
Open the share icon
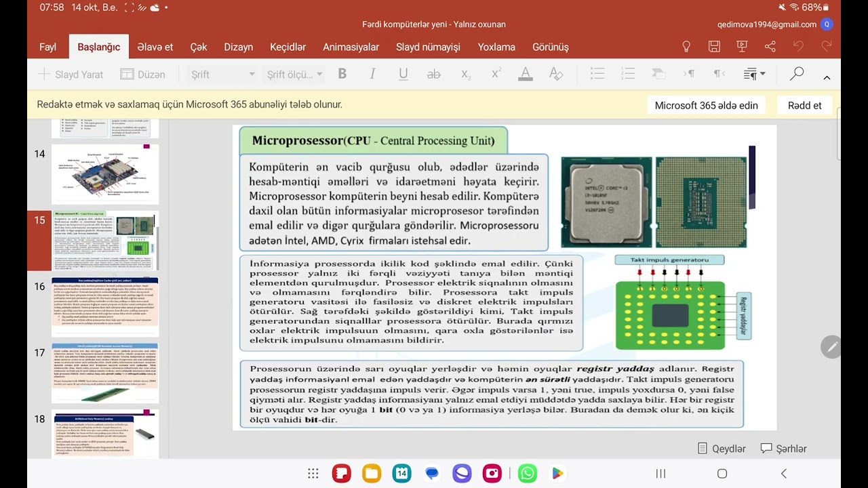point(770,47)
